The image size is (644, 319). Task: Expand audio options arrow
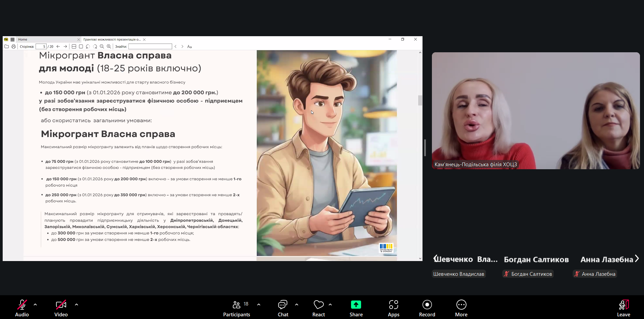click(35, 305)
